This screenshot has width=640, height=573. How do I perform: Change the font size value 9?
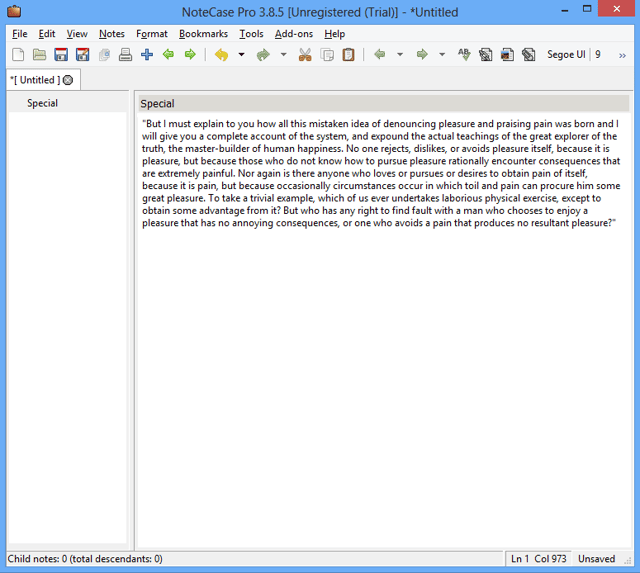pos(598,54)
